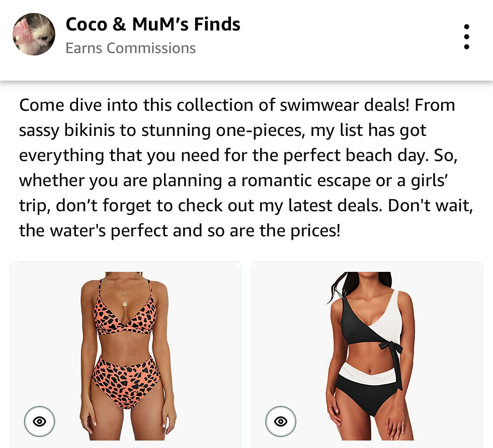
Task: Click the Earns Commissions label
Action: point(130,48)
